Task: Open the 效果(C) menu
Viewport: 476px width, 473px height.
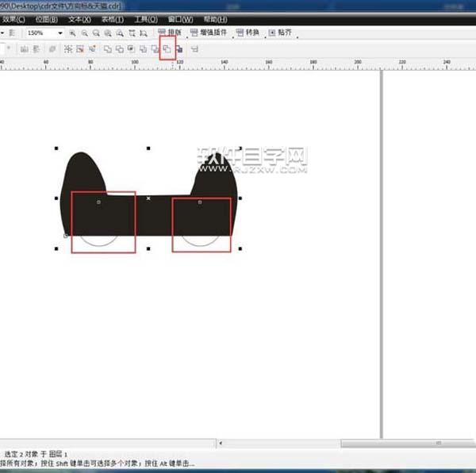Action: 13,18
